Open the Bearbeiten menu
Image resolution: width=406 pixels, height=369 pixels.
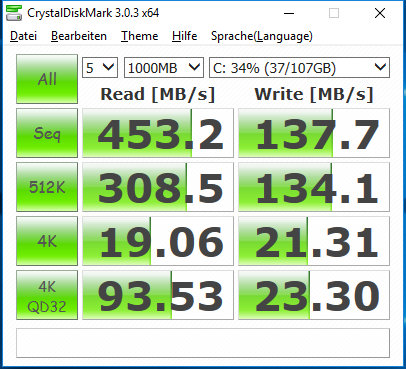79,36
